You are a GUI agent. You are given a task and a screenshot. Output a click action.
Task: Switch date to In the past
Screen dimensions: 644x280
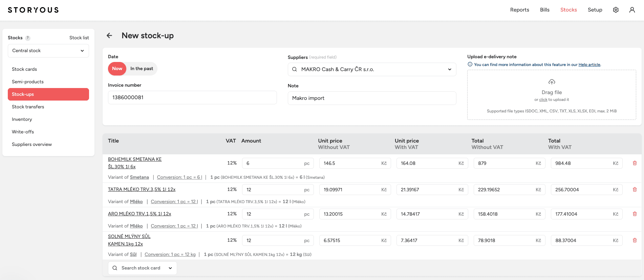tap(142, 69)
